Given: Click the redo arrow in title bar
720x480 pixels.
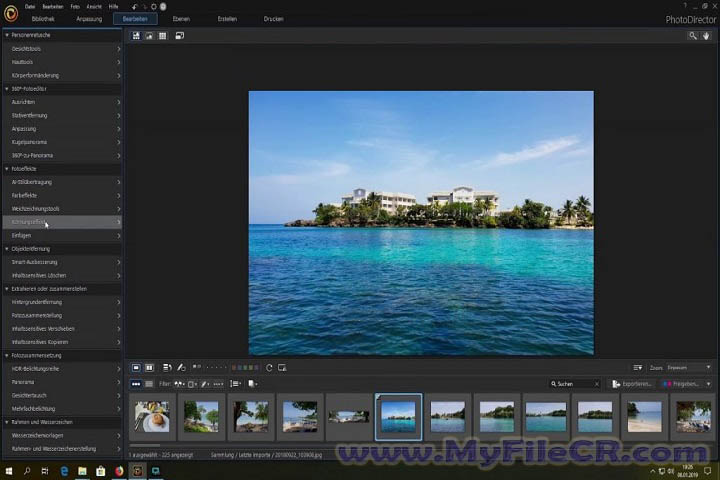Looking at the screenshot, I should coord(144,7).
